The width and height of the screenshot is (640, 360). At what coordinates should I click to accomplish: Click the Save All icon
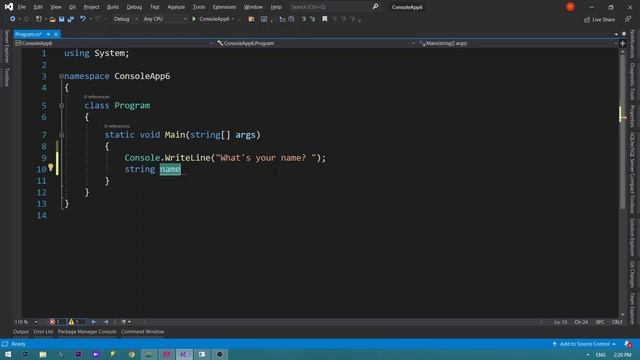click(x=71, y=19)
